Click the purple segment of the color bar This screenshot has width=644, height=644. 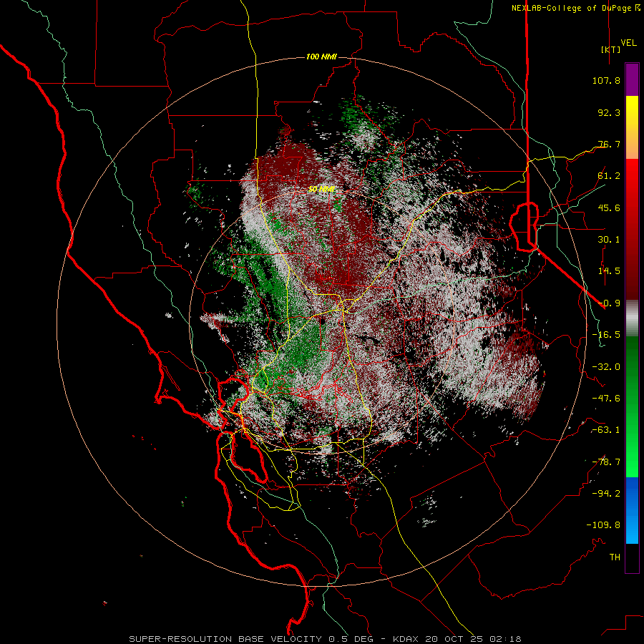coord(632,79)
